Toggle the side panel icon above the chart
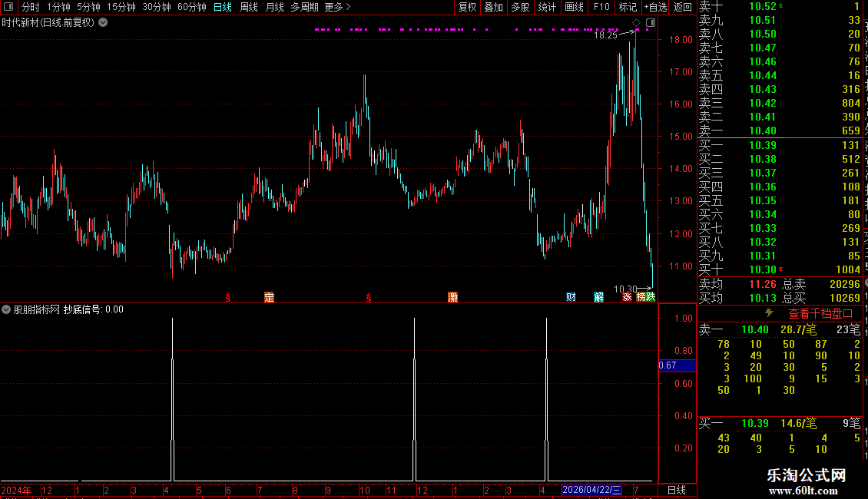 pos(651,23)
